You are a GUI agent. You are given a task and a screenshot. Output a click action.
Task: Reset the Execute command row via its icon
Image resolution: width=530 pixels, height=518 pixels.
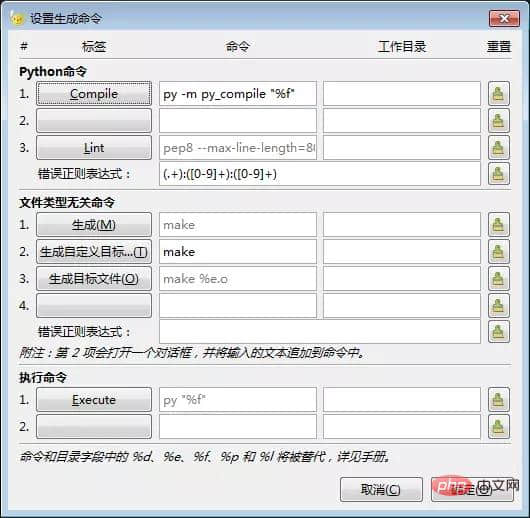(499, 400)
